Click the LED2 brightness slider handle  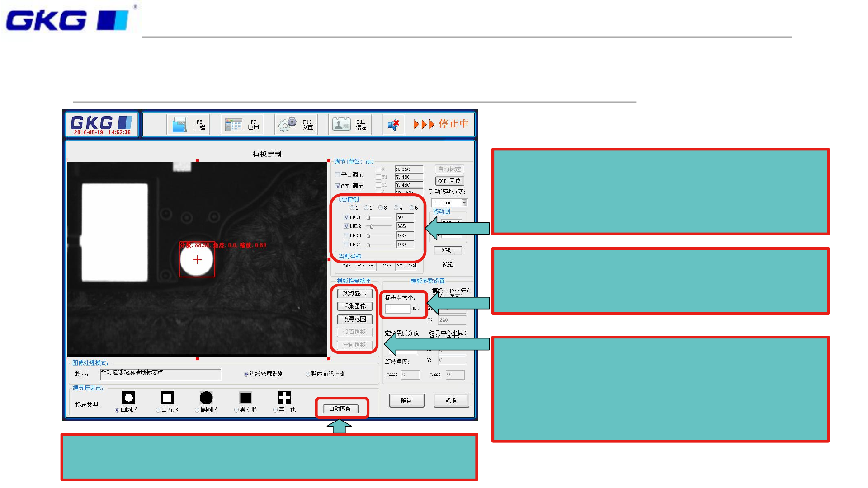[372, 226]
